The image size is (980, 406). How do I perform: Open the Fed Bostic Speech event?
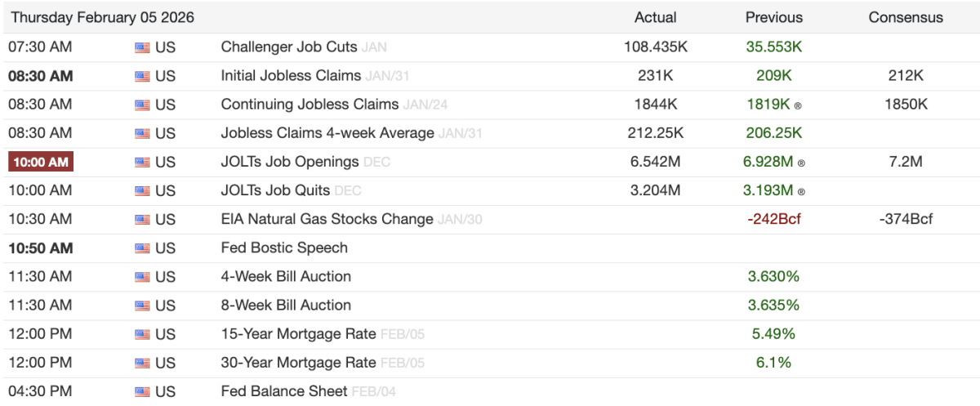pos(284,248)
